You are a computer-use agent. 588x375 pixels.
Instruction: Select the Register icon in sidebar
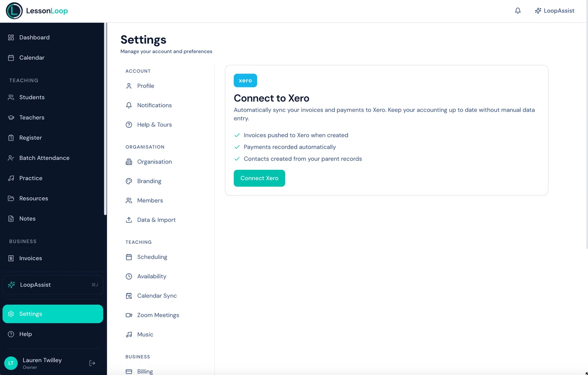[x=10, y=137]
